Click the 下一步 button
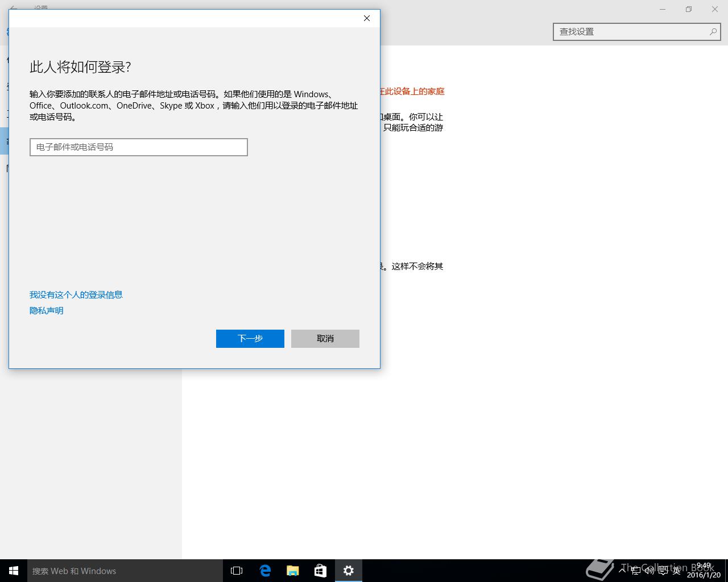728x582 pixels. click(250, 339)
